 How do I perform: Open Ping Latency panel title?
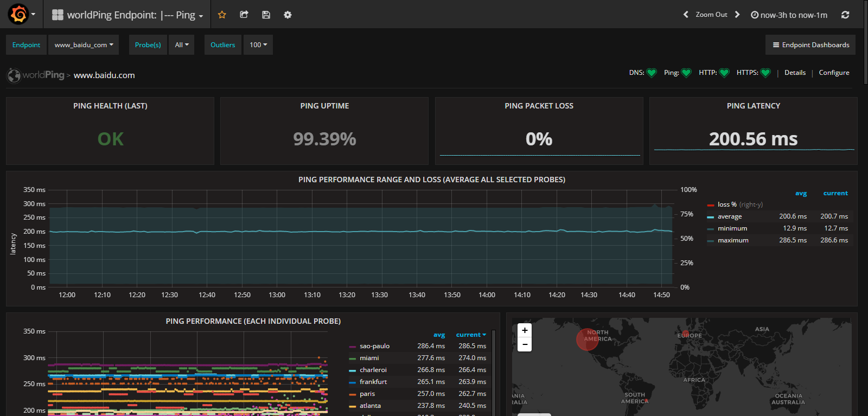pyautogui.click(x=754, y=106)
